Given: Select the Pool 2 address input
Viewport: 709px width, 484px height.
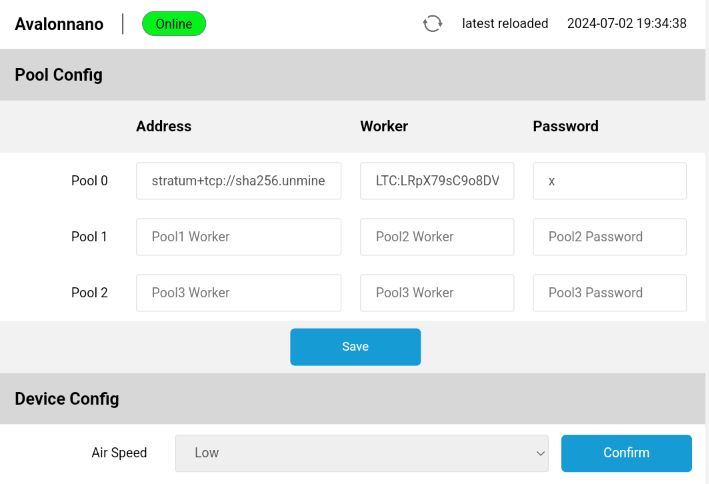Looking at the screenshot, I should pos(239,293).
